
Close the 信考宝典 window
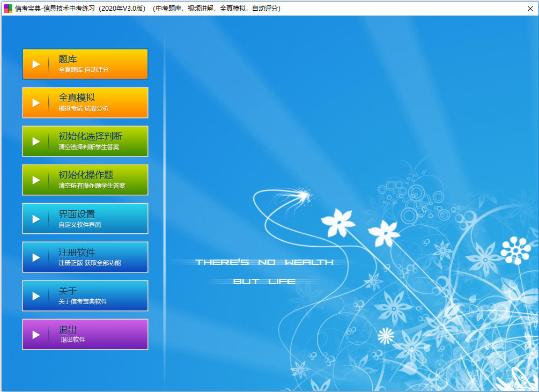[x=530, y=9]
